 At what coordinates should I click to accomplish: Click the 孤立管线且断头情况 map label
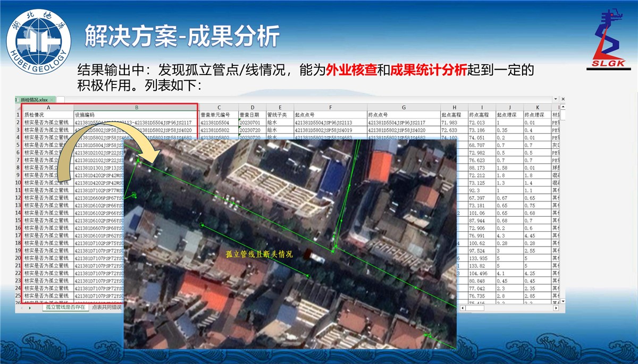(259, 254)
